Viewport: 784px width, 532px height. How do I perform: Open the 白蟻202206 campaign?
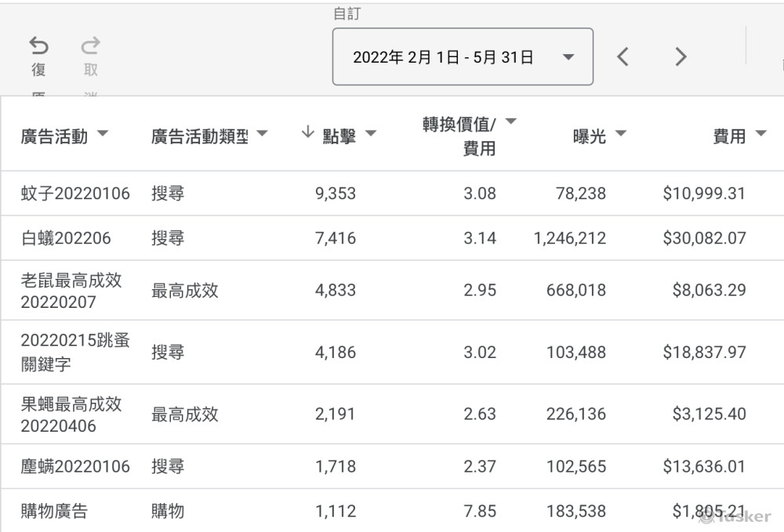coord(66,238)
